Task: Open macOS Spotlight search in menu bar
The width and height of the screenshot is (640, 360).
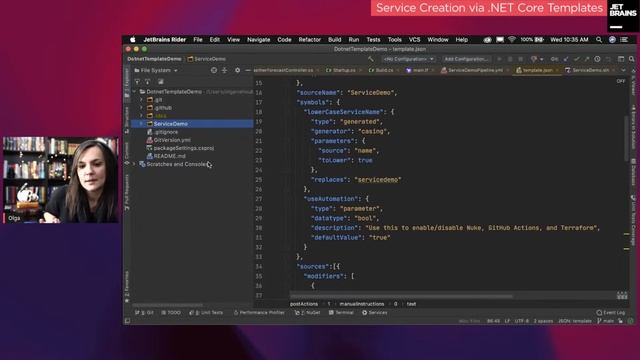Action: (599, 40)
